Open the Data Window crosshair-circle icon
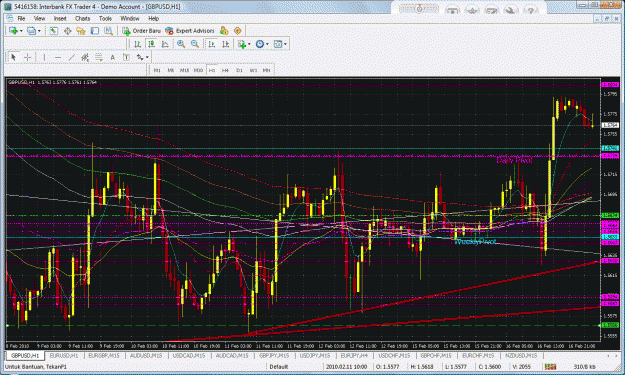Image resolution: width=625 pixels, height=375 pixels. pos(67,31)
